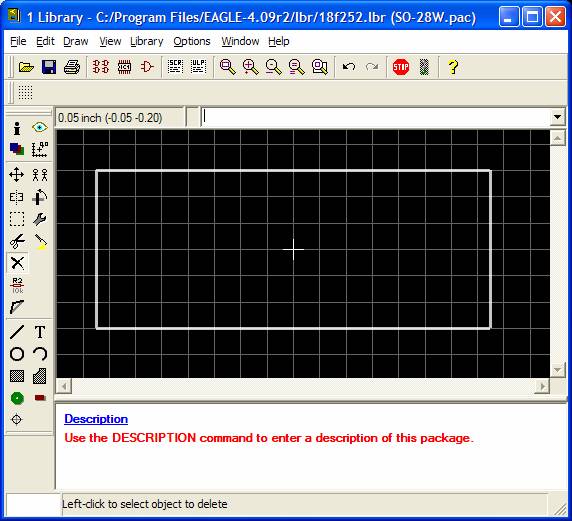Run script via SCR icon
This screenshot has height=521, width=572.
click(x=175, y=67)
